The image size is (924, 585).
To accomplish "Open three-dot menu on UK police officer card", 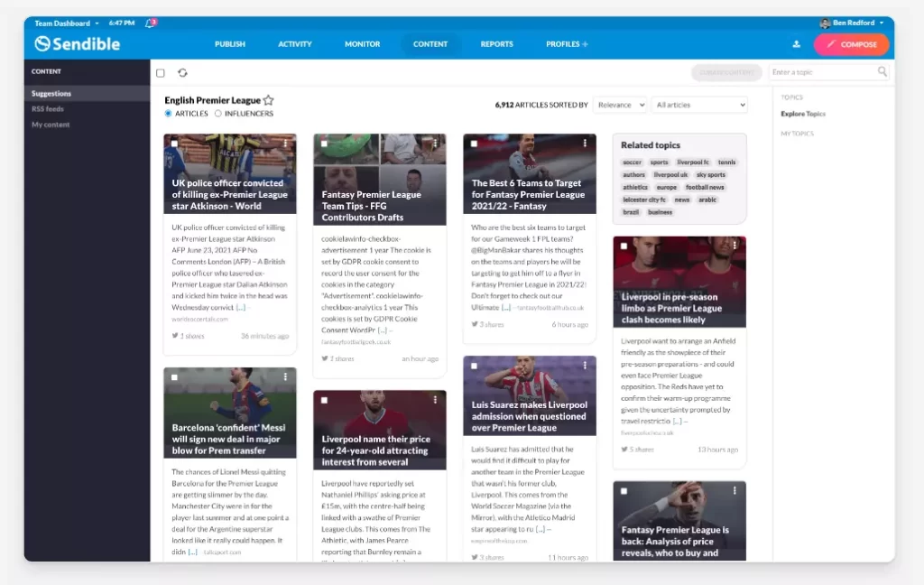I will click(x=285, y=144).
